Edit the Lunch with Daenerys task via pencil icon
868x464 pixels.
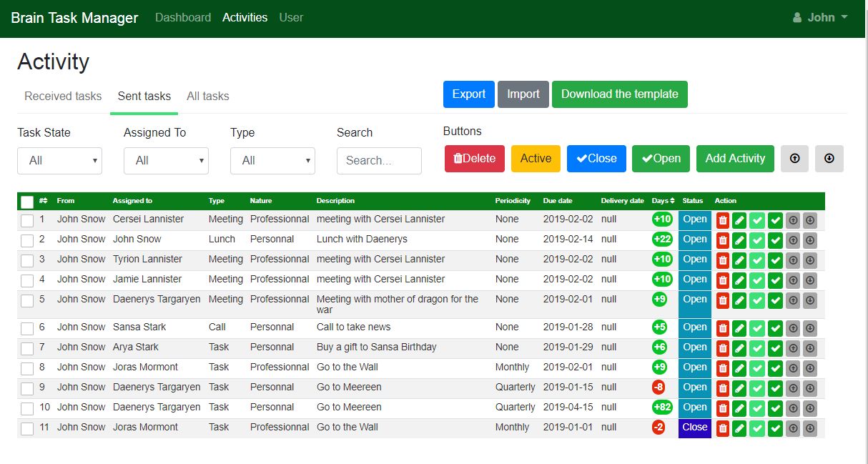(x=739, y=241)
